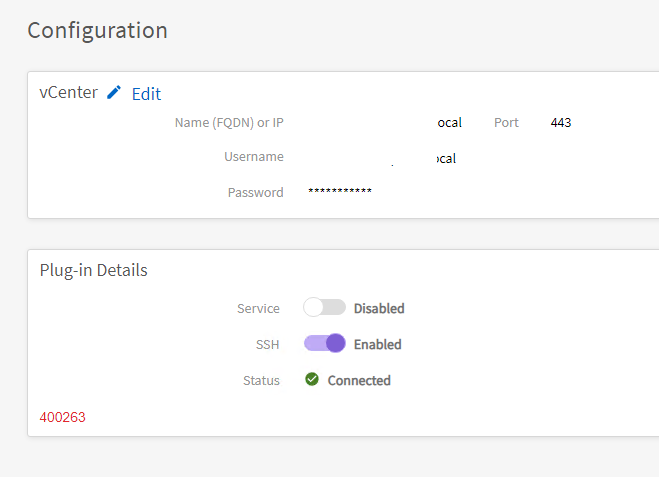659x477 pixels.
Task: Click the vCenter section title
Action: point(68,93)
